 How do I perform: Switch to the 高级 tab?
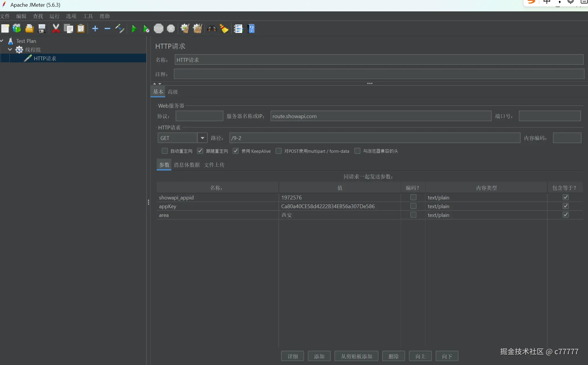pos(173,92)
